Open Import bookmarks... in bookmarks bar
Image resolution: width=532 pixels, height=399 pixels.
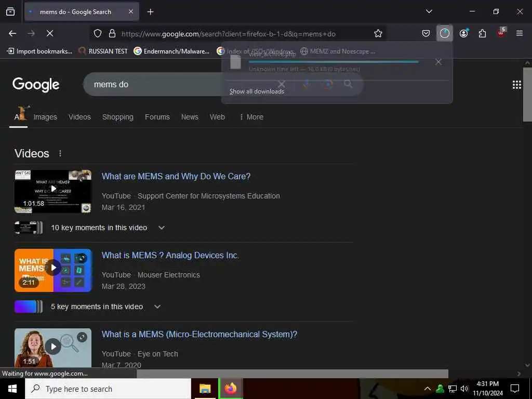39,51
